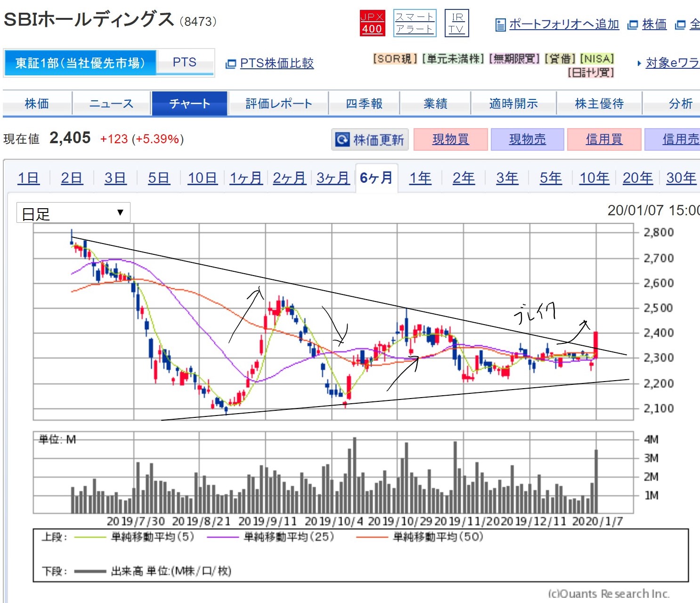Click the JPX 400 badge icon
Image resolution: width=700 pixels, height=603 pixels.
[372, 23]
